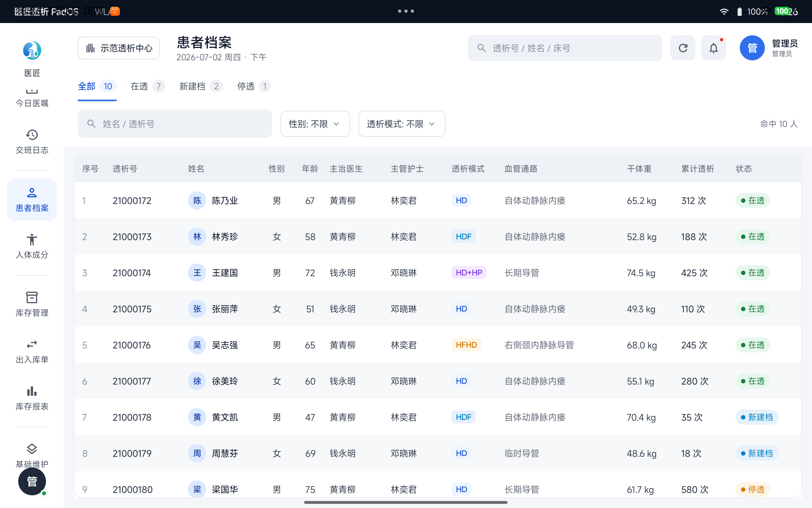Click 52.8 kg weight for 林秀珍
The image size is (812, 508).
(x=642, y=237)
